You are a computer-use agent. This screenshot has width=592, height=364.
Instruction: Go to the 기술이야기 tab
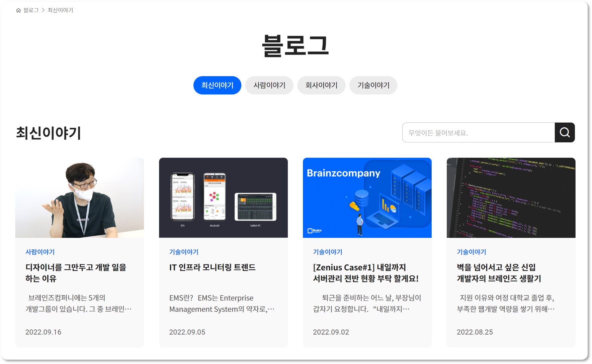(x=373, y=85)
